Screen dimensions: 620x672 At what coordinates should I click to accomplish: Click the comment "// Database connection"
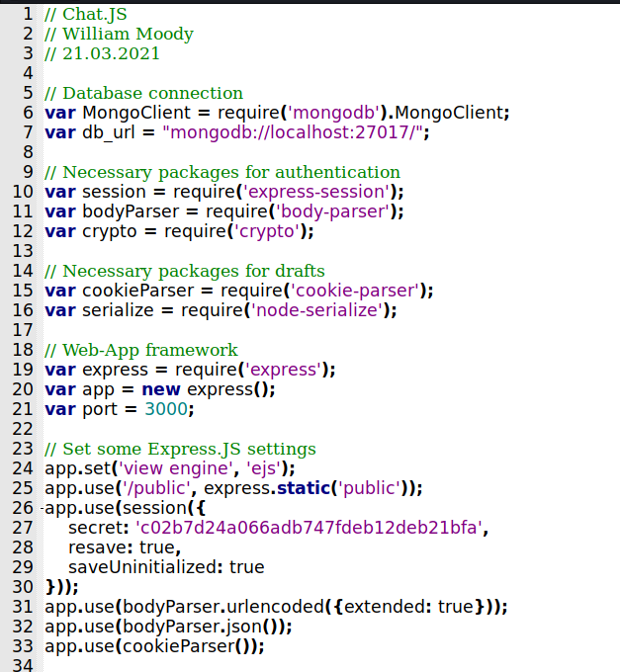click(x=143, y=93)
